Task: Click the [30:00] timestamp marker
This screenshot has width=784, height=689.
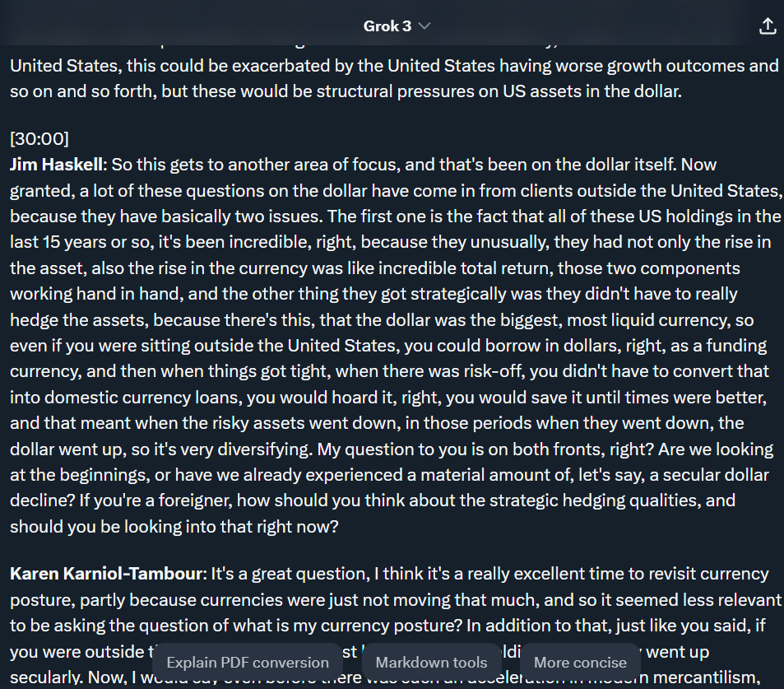Action: [x=39, y=138]
